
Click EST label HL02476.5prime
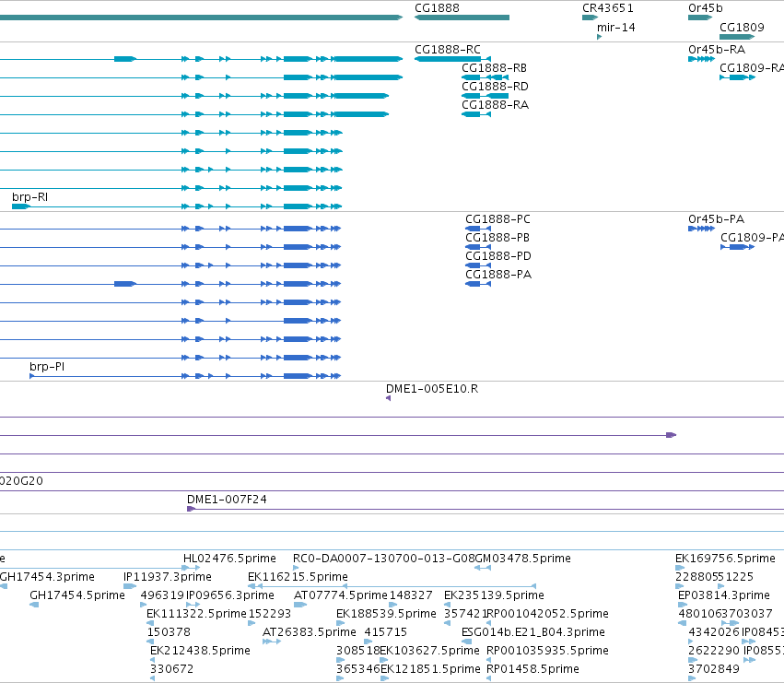tap(229, 559)
